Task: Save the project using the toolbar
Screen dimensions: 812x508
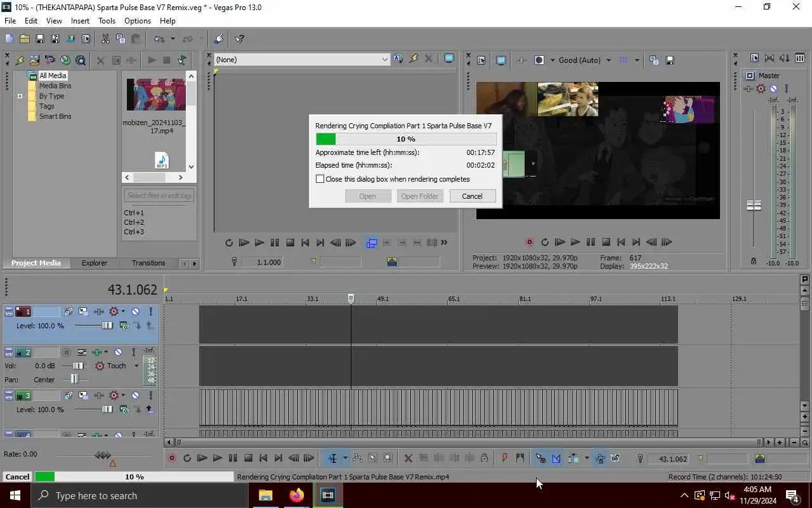Action: [x=39, y=39]
